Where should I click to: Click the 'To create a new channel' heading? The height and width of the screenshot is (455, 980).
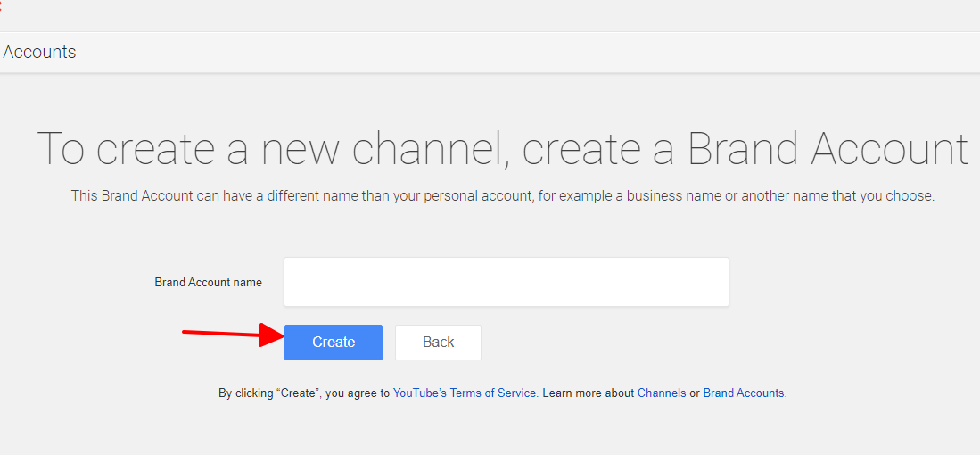[x=503, y=148]
